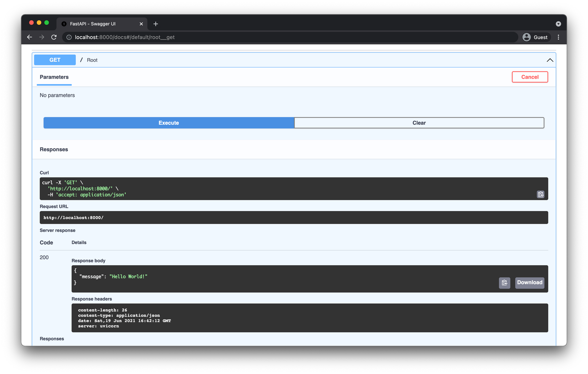
Task: Click the collapse endpoint chevron icon
Action: click(x=550, y=60)
